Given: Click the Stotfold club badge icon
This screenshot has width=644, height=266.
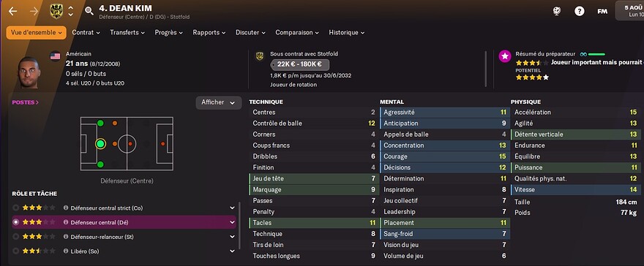Looking at the screenshot, I should 56,11.
